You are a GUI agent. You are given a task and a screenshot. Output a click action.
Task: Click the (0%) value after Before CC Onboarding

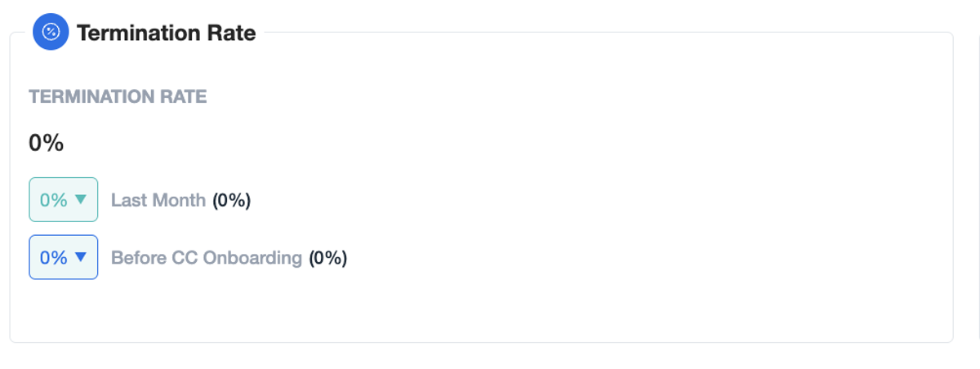point(328,258)
